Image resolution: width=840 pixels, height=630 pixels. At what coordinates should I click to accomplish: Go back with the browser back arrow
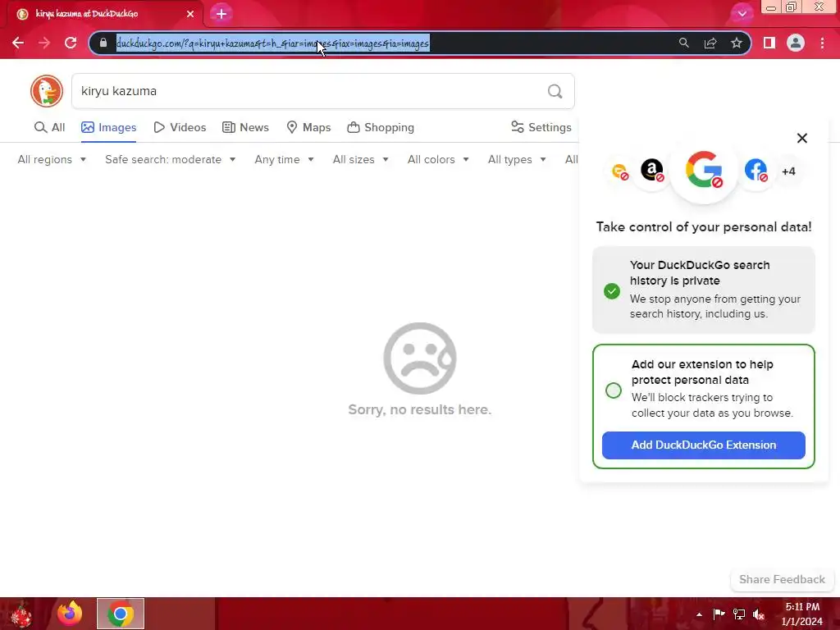[18, 43]
